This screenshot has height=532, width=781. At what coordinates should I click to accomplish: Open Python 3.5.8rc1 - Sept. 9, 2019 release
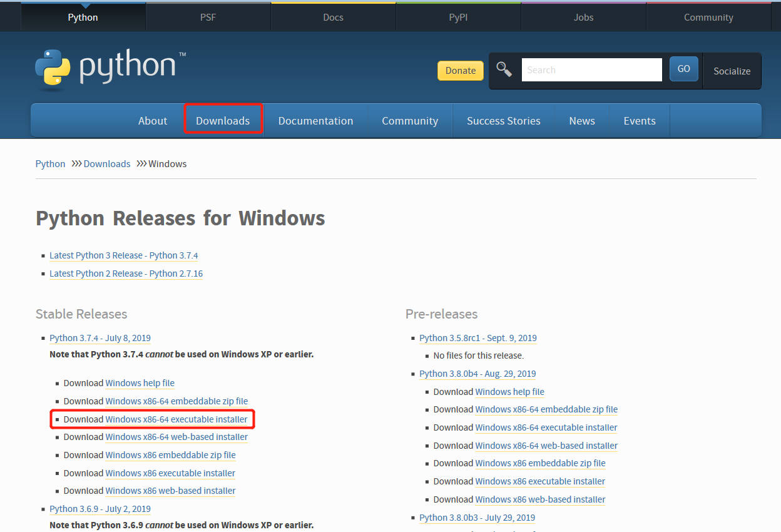(478, 338)
